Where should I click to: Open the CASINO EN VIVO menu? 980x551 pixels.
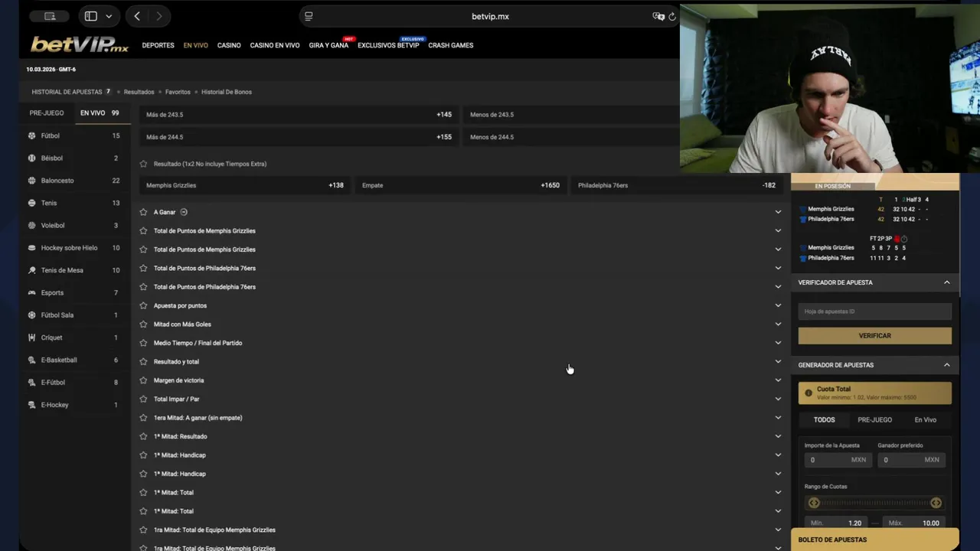[x=275, y=45]
